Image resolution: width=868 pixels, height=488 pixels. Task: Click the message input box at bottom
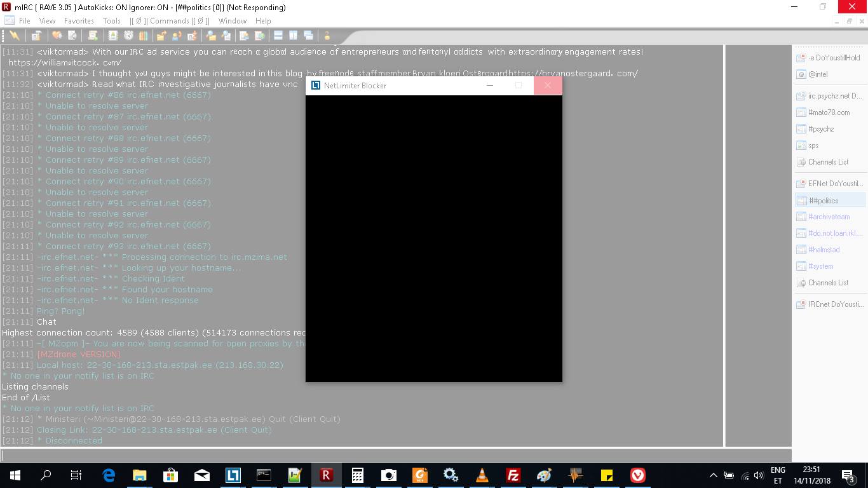(x=396, y=455)
